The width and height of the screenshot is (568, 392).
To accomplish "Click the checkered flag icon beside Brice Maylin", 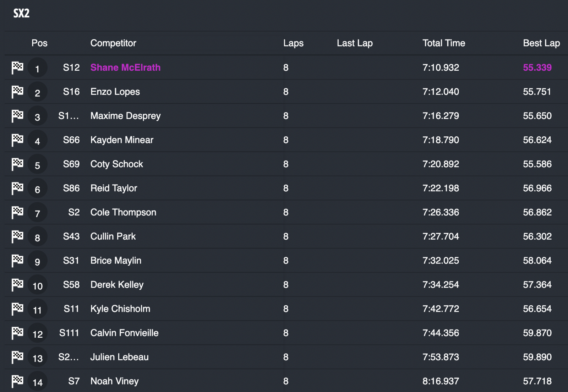I will 17,261.
